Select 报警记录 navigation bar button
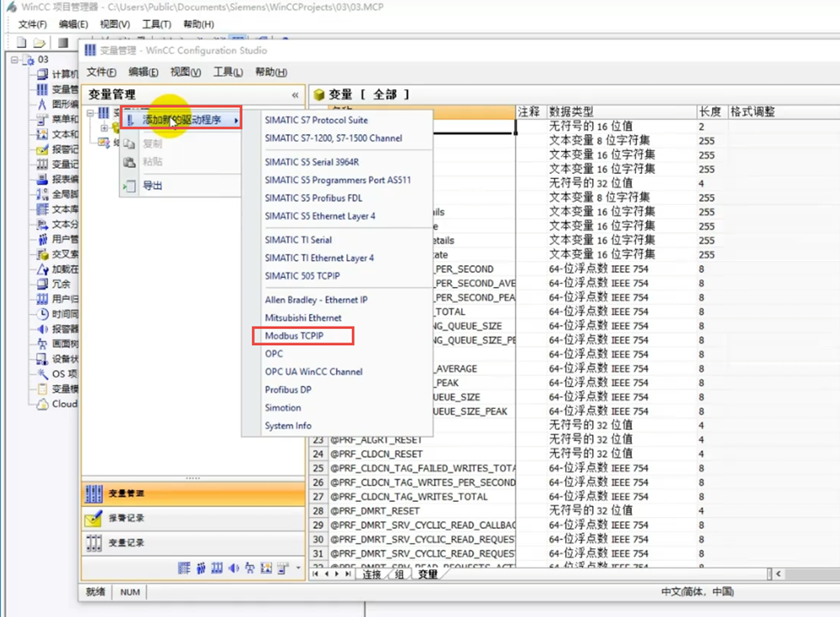The height and width of the screenshot is (617, 840). [x=193, y=518]
